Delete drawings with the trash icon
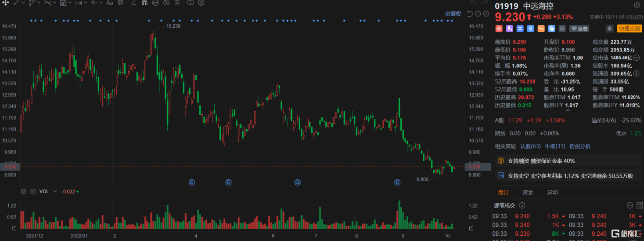The width and height of the screenshot is (644, 241). 177,3
